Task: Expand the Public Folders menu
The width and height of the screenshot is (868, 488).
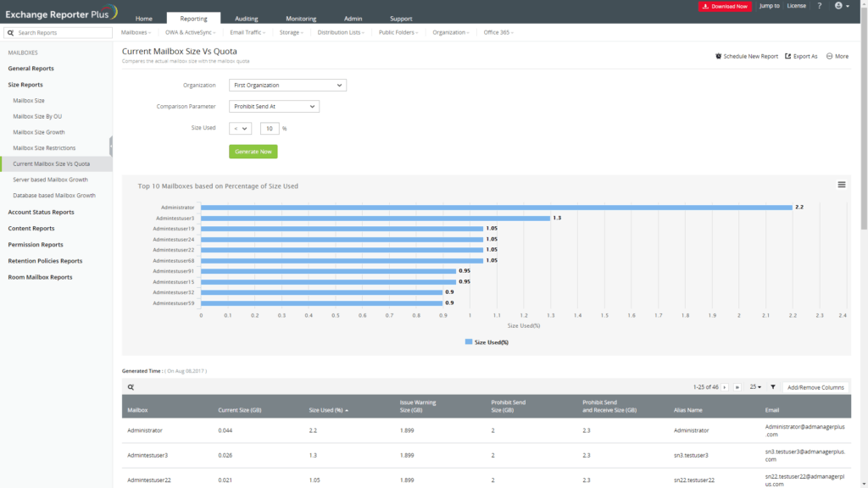Action: tap(398, 33)
